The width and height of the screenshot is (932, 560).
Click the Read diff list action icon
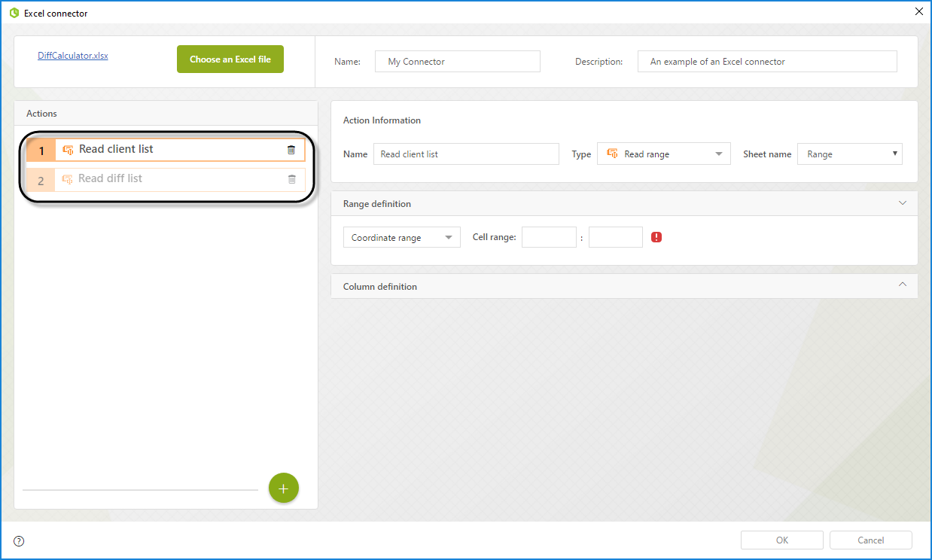coord(67,179)
